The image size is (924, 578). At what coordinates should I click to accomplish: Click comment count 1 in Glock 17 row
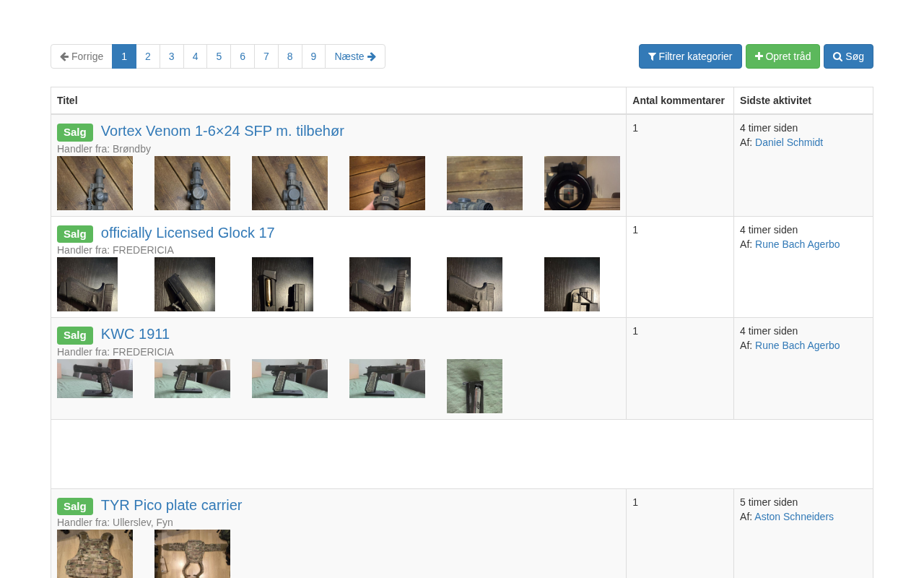click(635, 230)
